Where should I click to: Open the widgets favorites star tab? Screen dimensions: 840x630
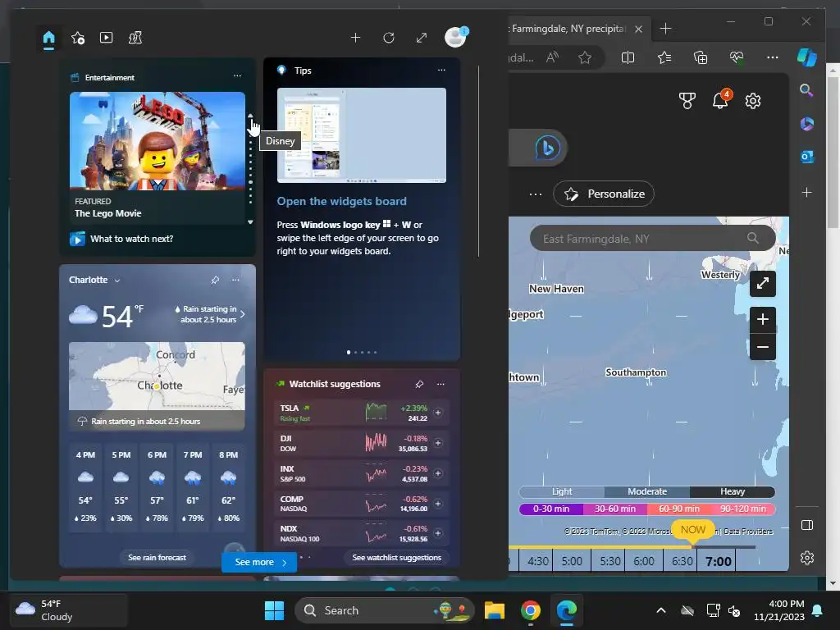[78, 38]
